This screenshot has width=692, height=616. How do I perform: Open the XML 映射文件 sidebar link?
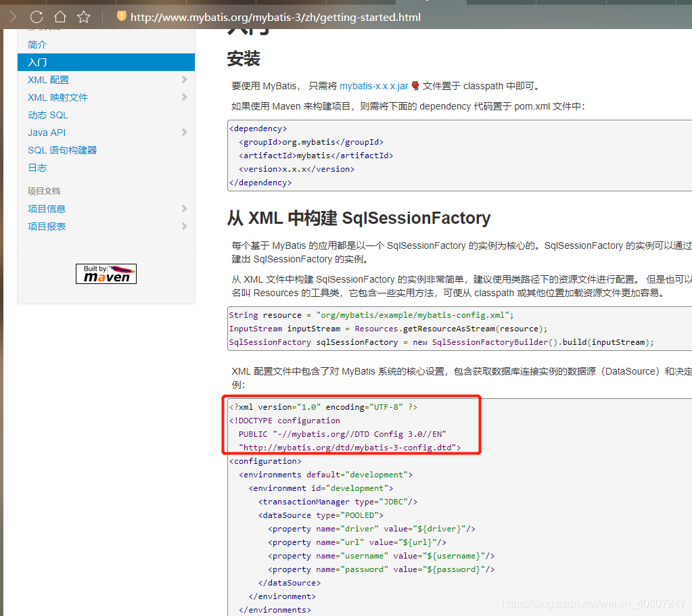57,97
